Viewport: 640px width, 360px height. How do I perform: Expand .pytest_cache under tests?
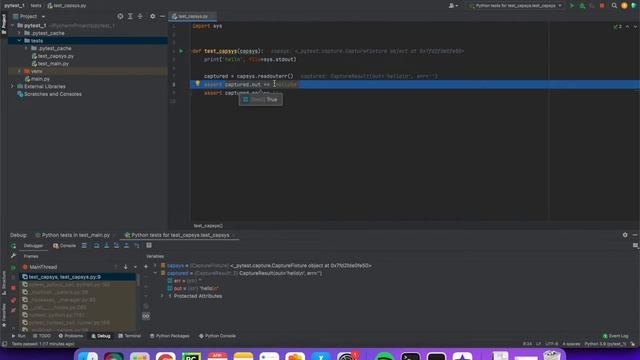[27, 48]
